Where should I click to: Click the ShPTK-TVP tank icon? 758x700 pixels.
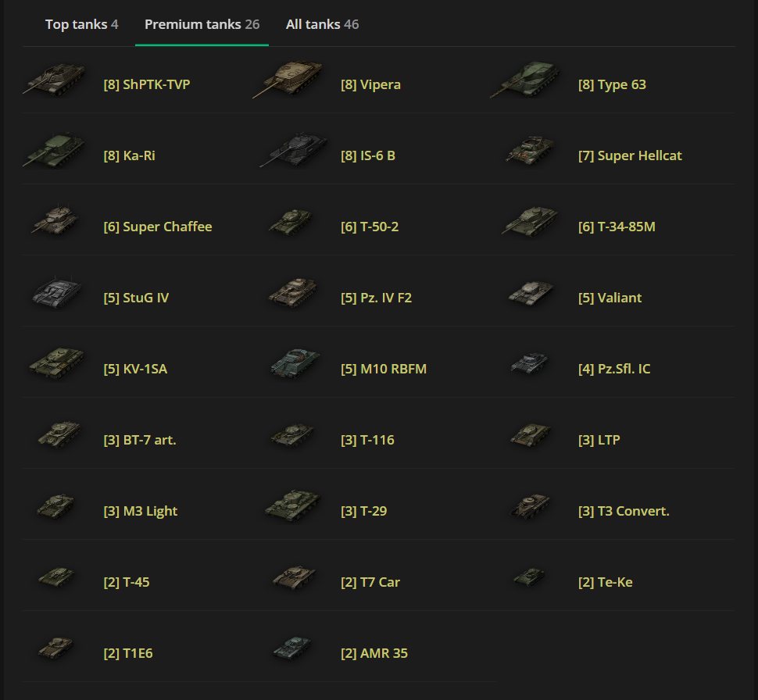pos(54,81)
